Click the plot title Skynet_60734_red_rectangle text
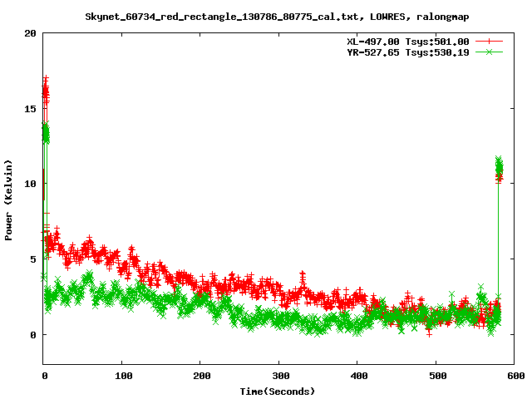The height and width of the screenshot is (399, 532). pos(277,17)
